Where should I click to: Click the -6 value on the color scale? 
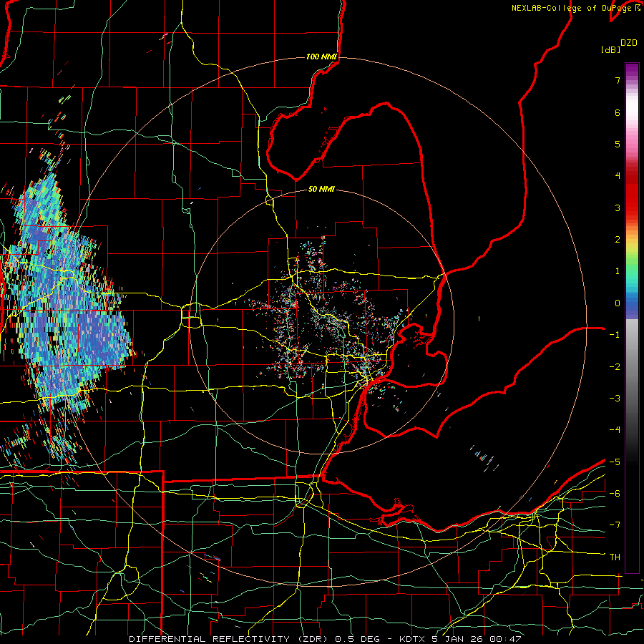pos(615,494)
